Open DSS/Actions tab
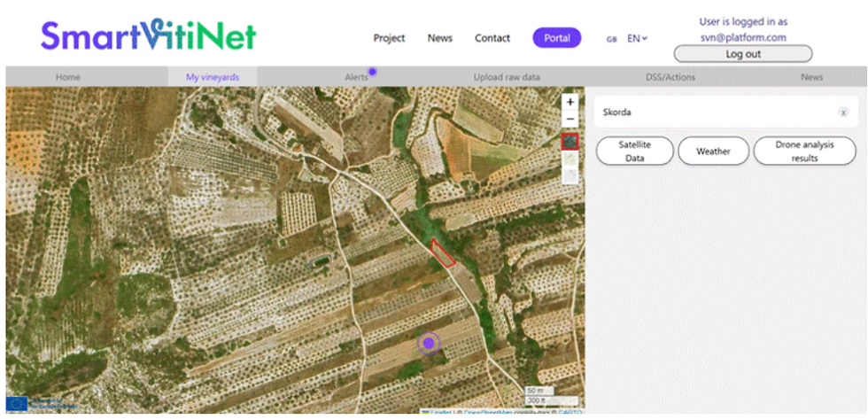868x419 pixels. [670, 77]
